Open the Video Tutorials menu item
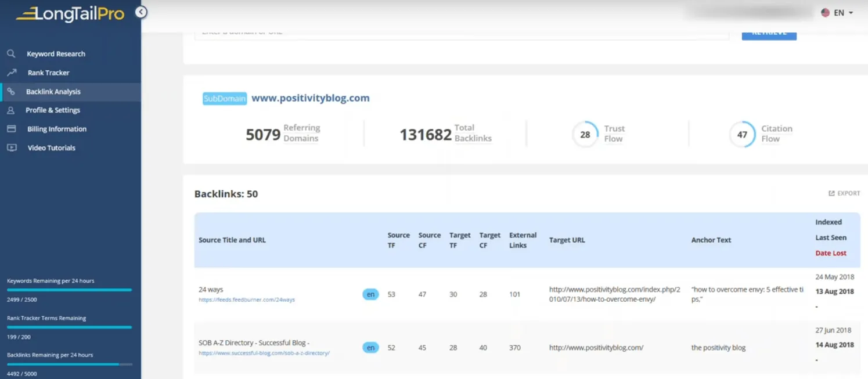The image size is (868, 379). coord(51,148)
